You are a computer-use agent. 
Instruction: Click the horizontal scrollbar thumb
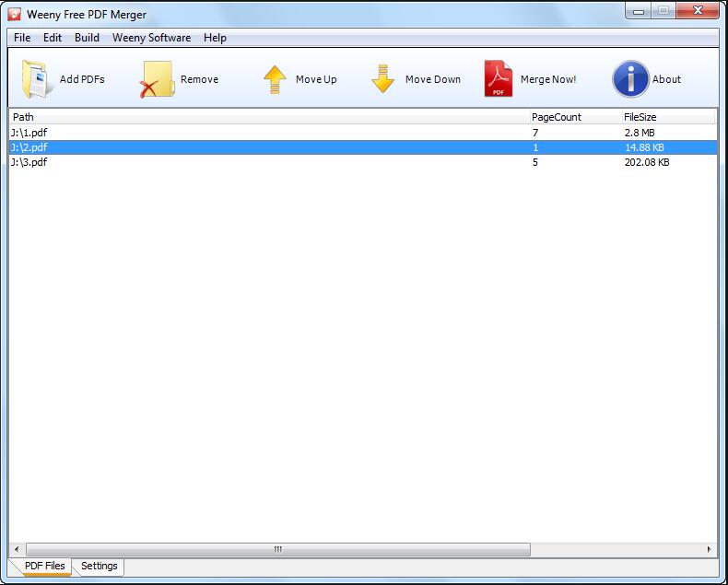click(278, 549)
